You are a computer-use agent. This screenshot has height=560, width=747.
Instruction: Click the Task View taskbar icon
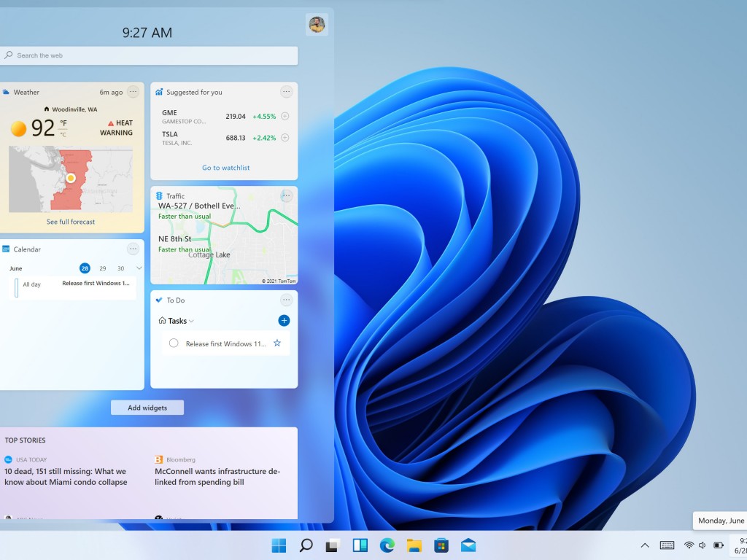(333, 545)
